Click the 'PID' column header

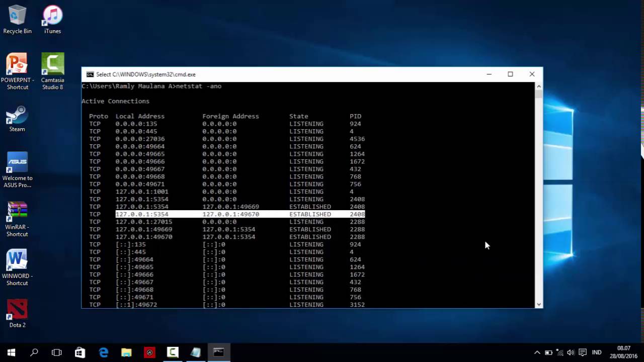click(x=355, y=116)
